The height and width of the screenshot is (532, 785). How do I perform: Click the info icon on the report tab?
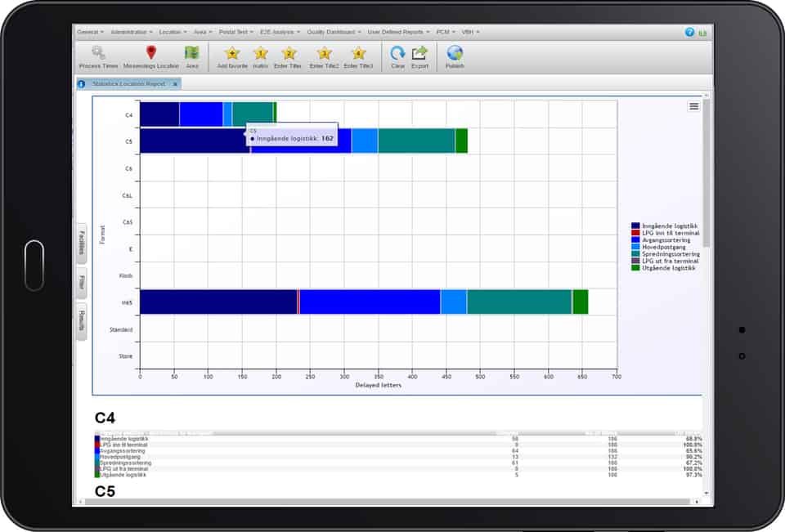tap(82, 84)
